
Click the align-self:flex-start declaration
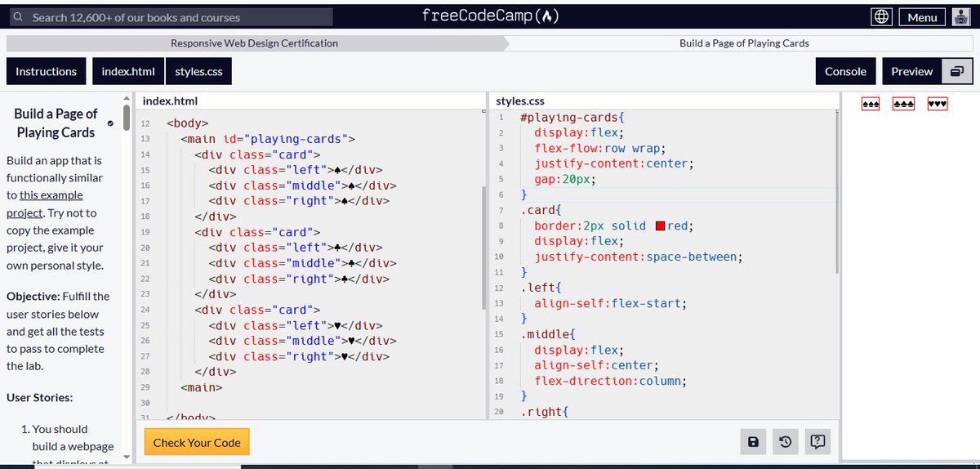point(610,303)
